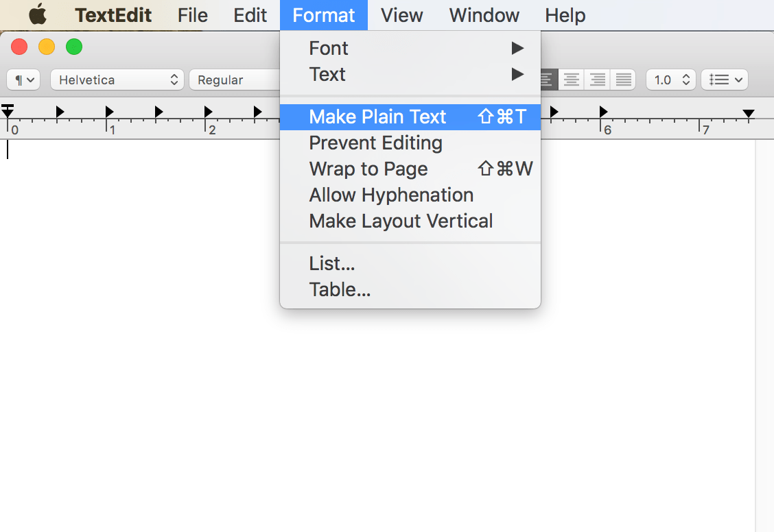Screen dimensions: 774x532
Task: Open the View menu
Action: (x=401, y=15)
